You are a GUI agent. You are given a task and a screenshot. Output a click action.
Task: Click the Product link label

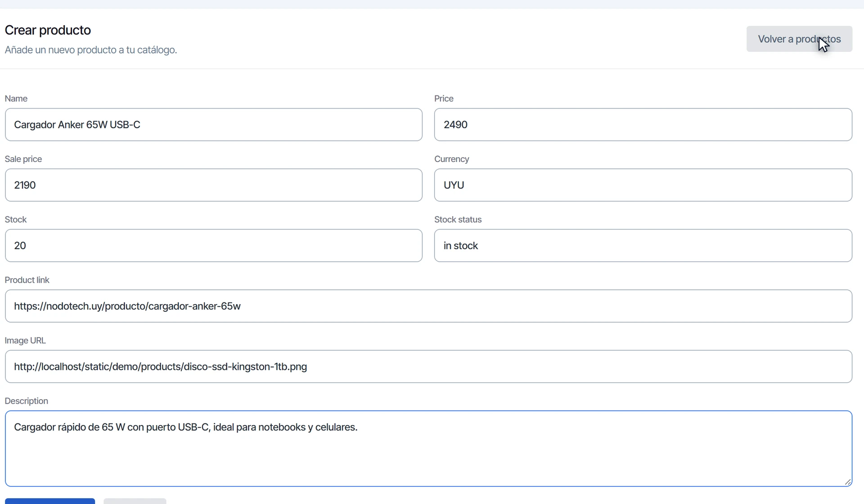pos(27,280)
